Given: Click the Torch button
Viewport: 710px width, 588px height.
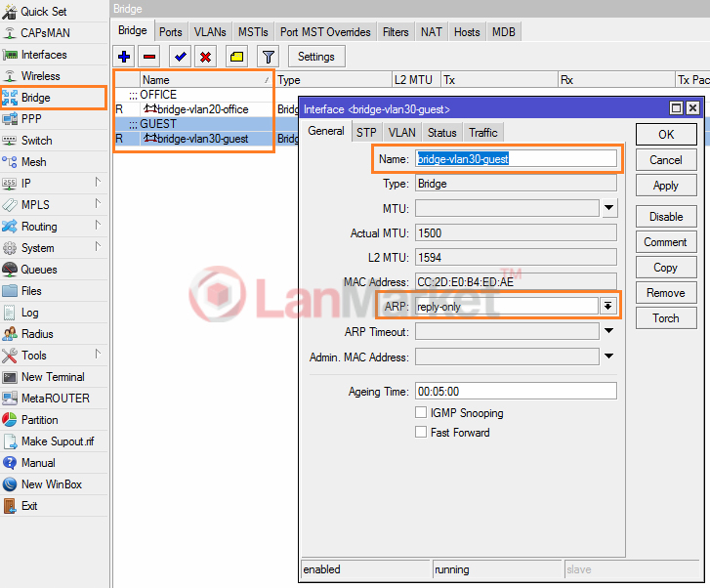Looking at the screenshot, I should click(665, 317).
